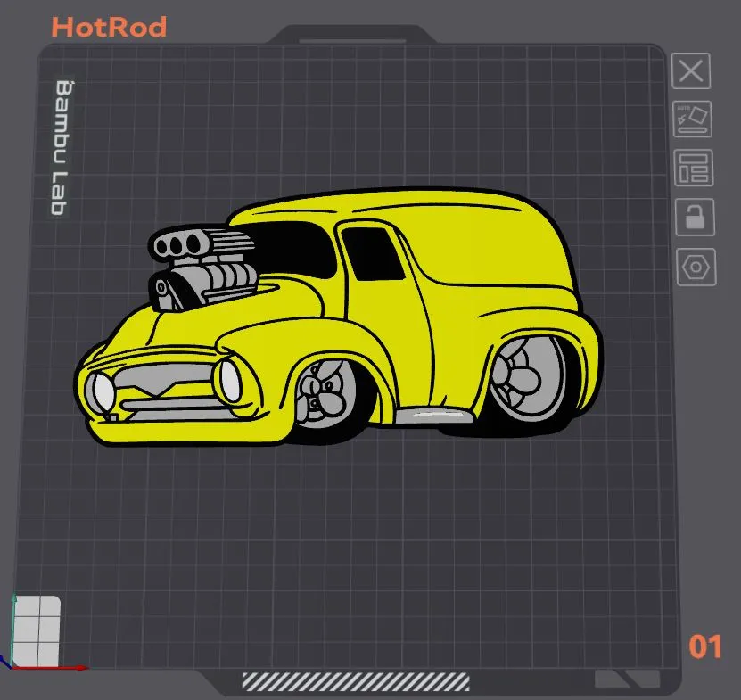Screen dimensions: 741x700
Task: Click the Bambu Lab plate logo
Action: (x=61, y=147)
